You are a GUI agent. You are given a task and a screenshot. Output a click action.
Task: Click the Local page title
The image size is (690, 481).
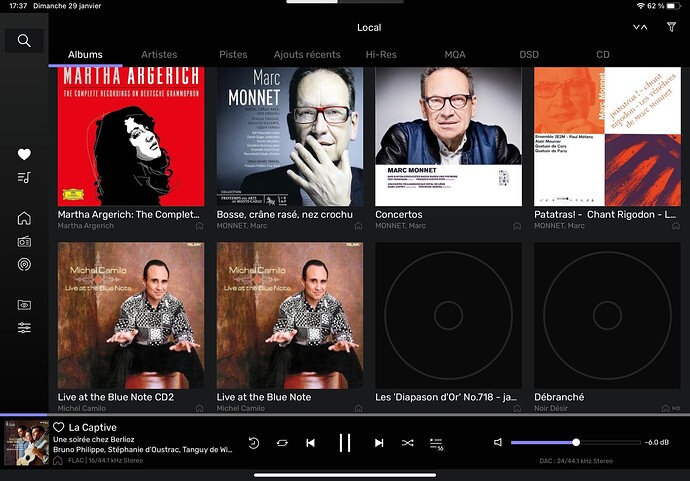coord(369,27)
